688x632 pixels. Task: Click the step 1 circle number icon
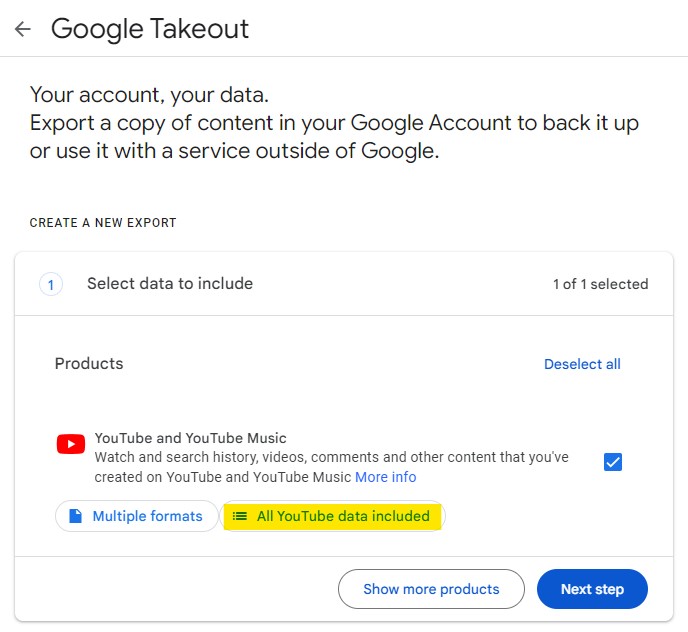pyautogui.click(x=51, y=284)
